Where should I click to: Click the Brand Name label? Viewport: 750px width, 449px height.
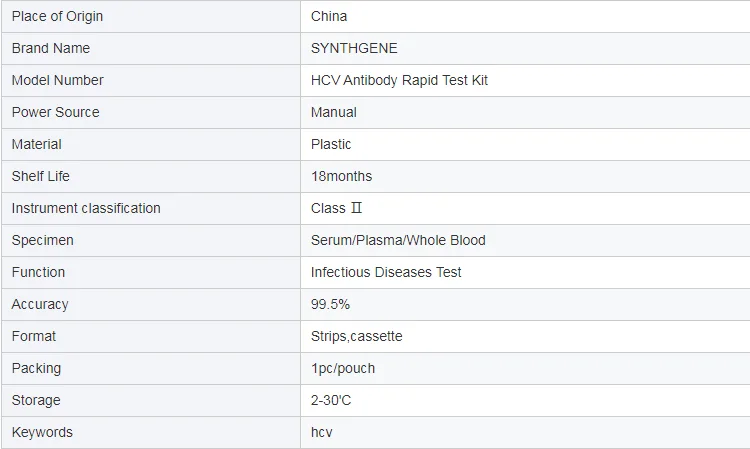pyautogui.click(x=51, y=48)
